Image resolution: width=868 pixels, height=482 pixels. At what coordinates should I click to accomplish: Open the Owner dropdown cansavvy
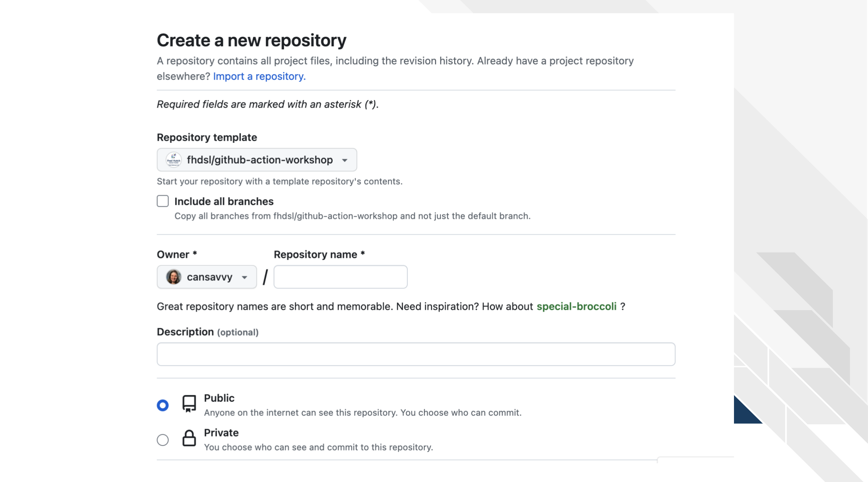pyautogui.click(x=207, y=277)
